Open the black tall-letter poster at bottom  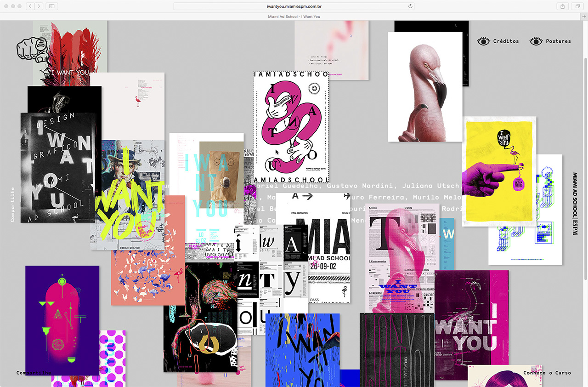pos(397,350)
